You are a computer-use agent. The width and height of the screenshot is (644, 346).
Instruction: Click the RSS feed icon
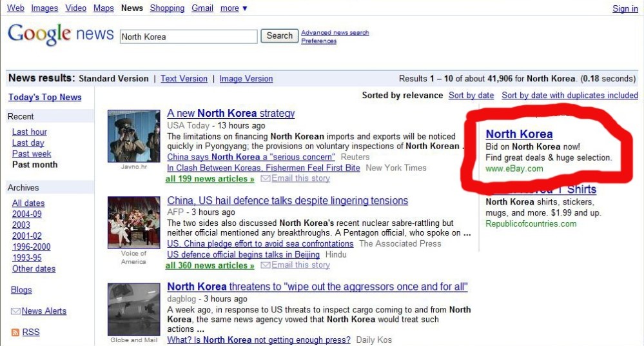15,332
